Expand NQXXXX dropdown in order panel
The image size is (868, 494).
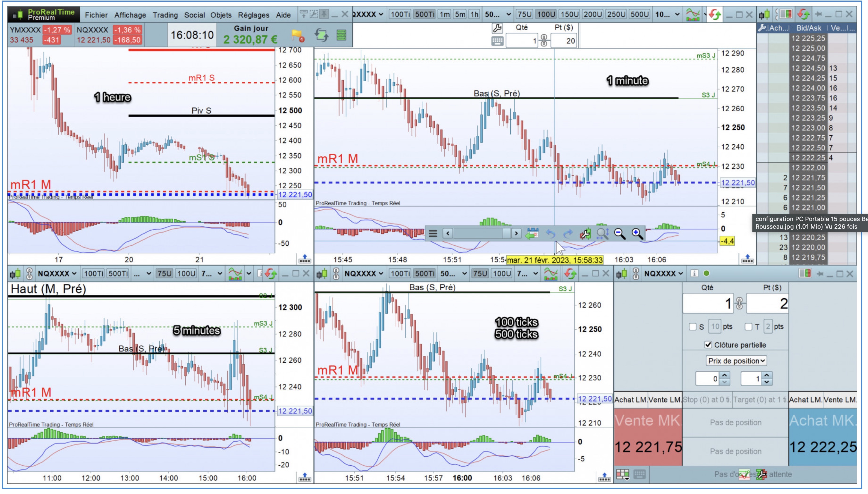pyautogui.click(x=663, y=273)
